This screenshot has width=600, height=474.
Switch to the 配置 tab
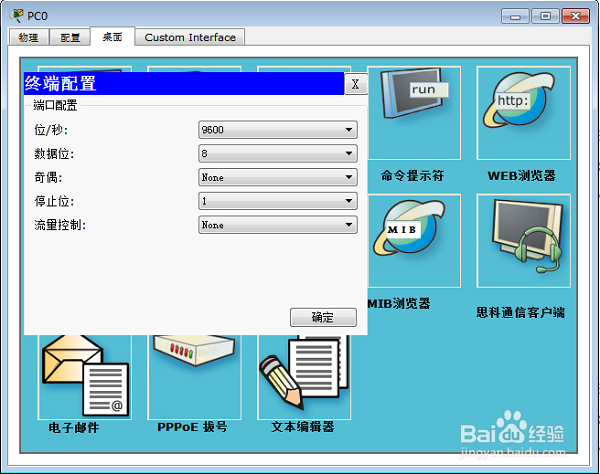pyautogui.click(x=70, y=37)
